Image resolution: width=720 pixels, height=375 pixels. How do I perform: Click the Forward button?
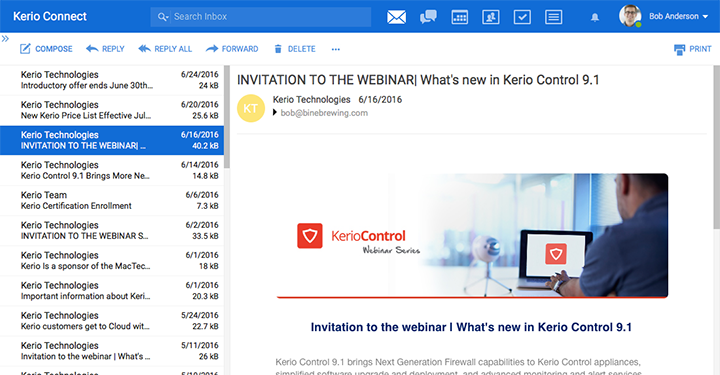[x=232, y=49]
